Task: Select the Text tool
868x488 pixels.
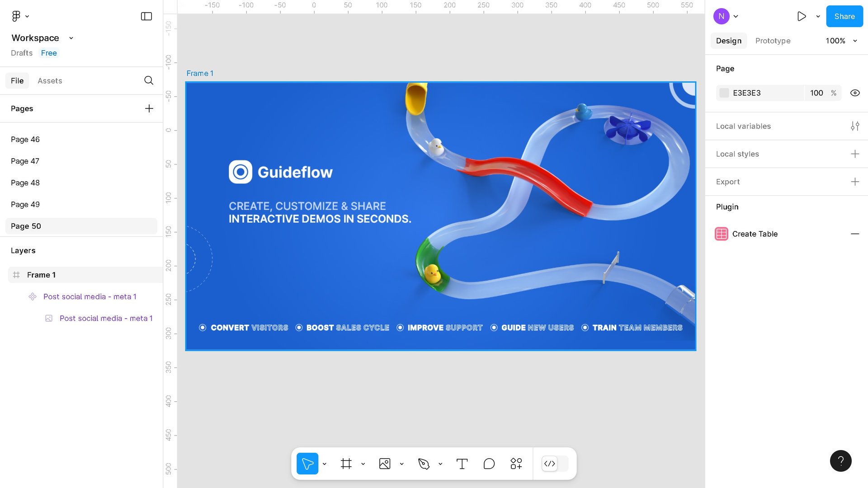Action: [462, 464]
